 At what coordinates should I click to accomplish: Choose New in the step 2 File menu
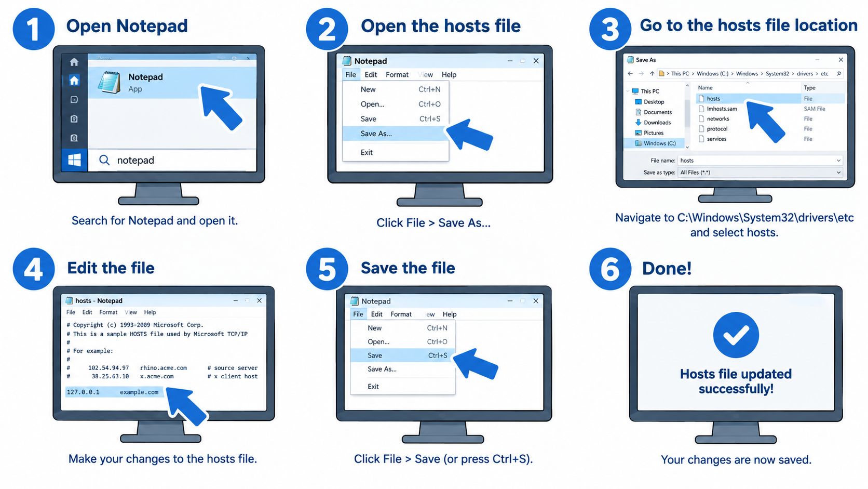coord(395,89)
